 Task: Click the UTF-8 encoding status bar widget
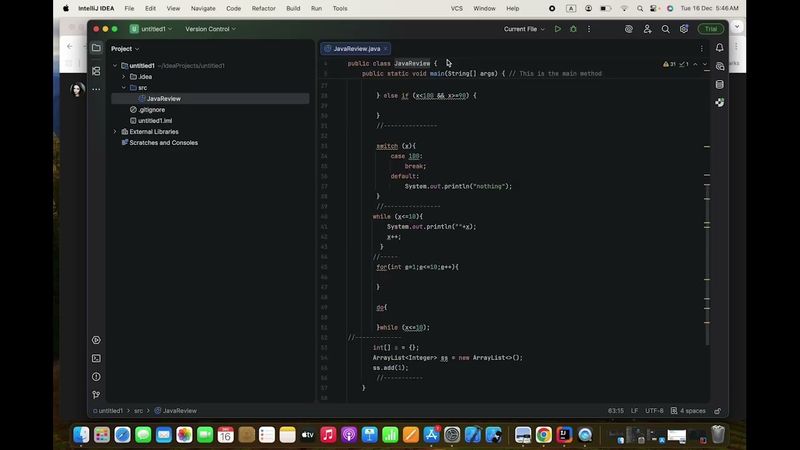tap(654, 410)
